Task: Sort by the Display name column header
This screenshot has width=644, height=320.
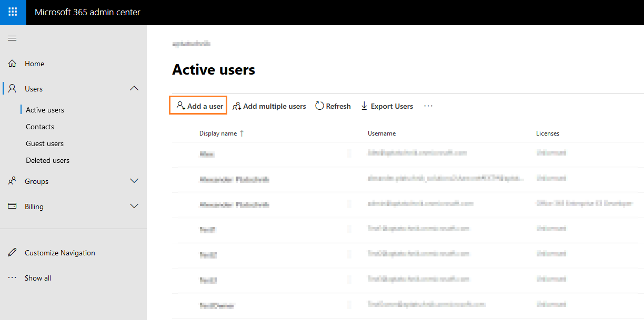Action: (218, 133)
